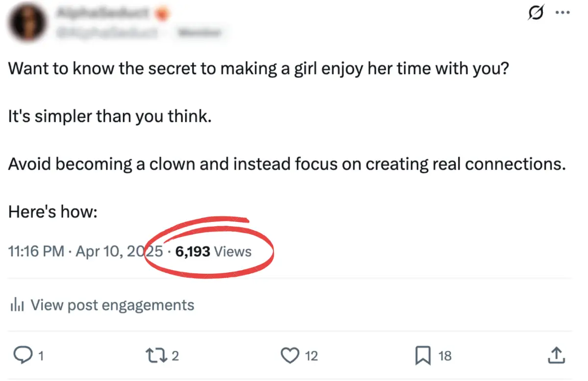The height and width of the screenshot is (381, 588).
Task: Click the share upload arrow icon
Action: (x=557, y=355)
